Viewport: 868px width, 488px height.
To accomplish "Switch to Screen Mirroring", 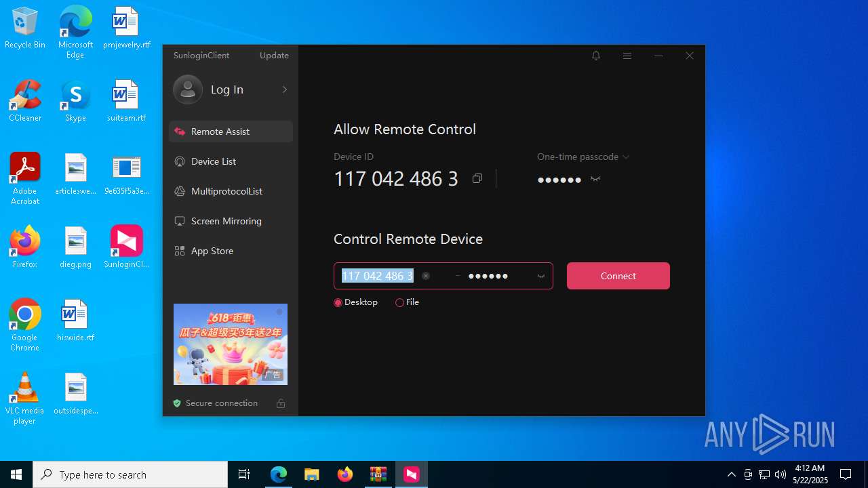I will 231,221.
